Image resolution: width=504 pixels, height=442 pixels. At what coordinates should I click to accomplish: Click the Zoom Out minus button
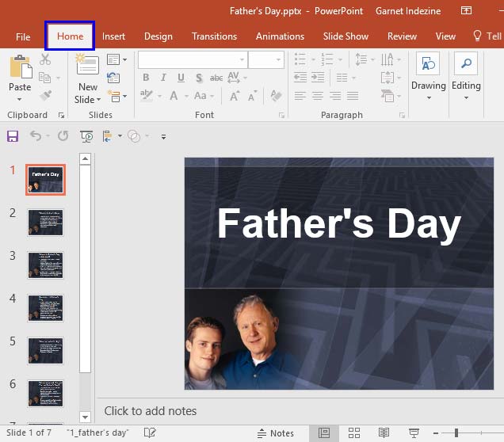tap(436, 433)
